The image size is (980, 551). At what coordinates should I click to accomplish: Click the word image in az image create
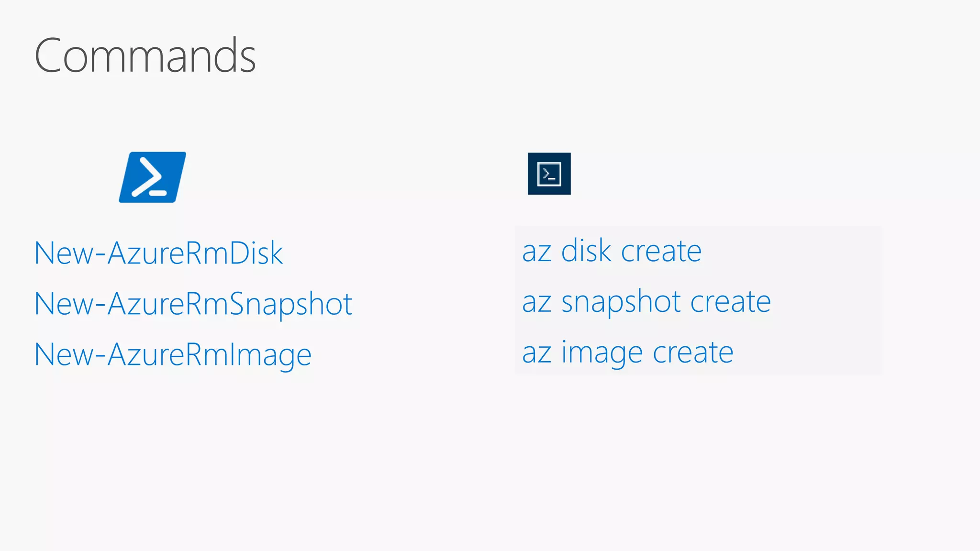tap(601, 353)
